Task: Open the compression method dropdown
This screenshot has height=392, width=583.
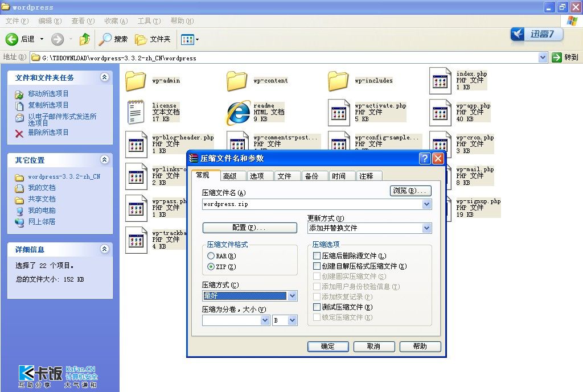Action: (292, 296)
